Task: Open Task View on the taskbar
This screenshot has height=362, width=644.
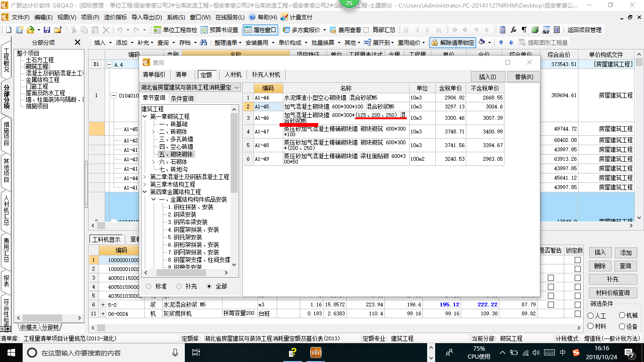Action: click(196, 353)
